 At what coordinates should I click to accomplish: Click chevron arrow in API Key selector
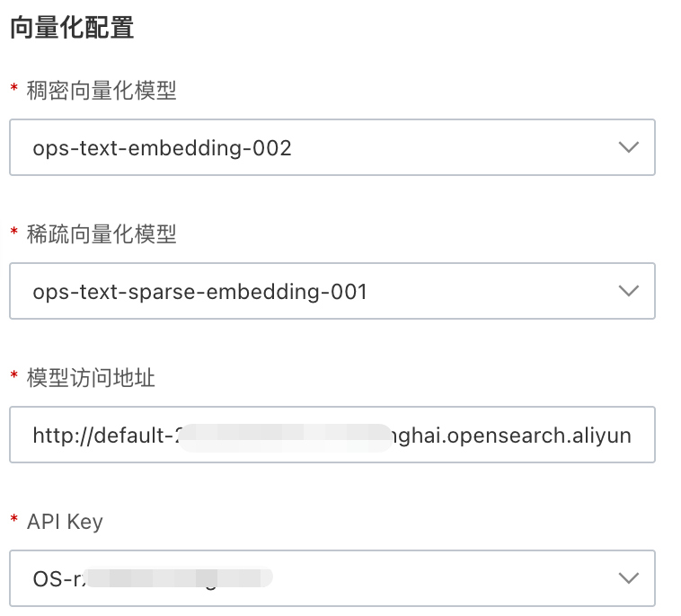(x=628, y=577)
